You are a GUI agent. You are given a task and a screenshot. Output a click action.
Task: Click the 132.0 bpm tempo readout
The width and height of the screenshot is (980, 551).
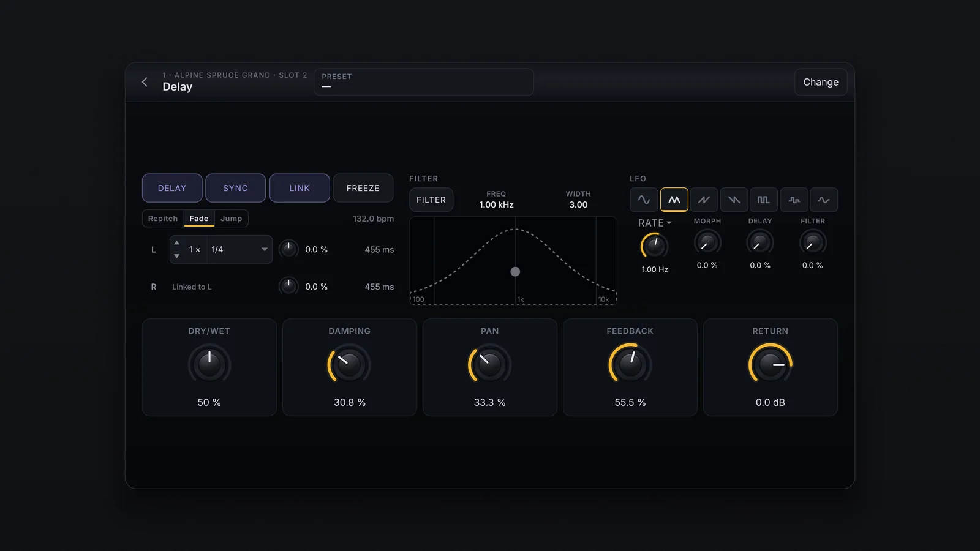point(373,219)
